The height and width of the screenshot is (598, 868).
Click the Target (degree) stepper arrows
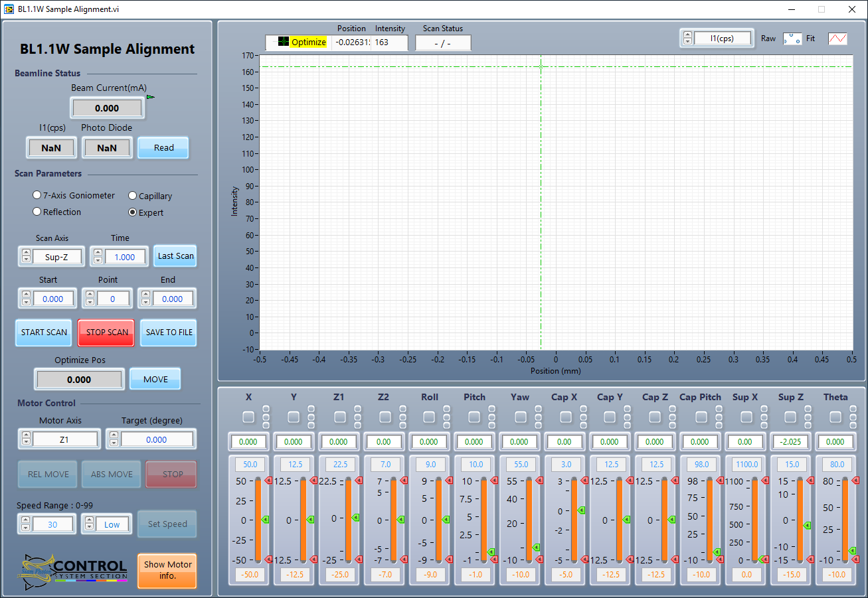(114, 439)
